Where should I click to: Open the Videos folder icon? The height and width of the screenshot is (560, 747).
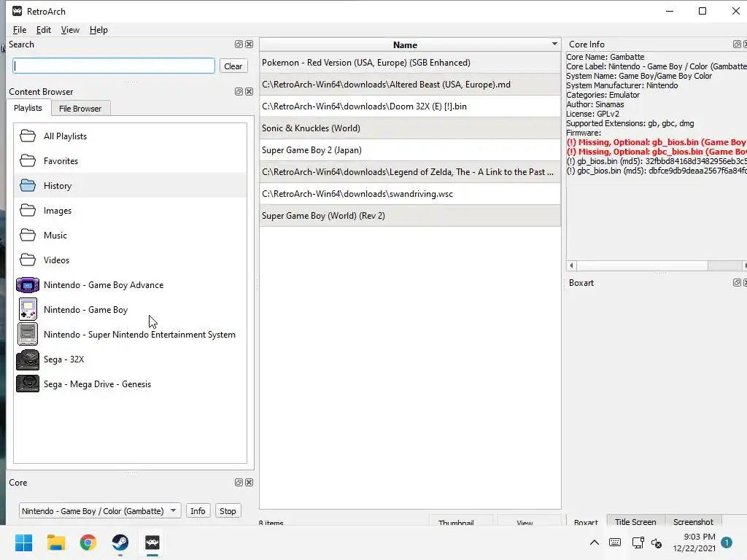28,260
